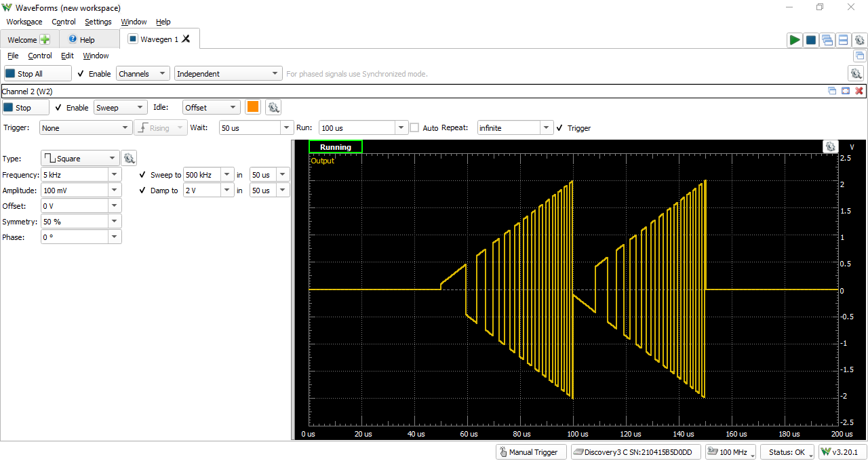Close Channel 2 panel with red X
868x461 pixels.
(859, 91)
